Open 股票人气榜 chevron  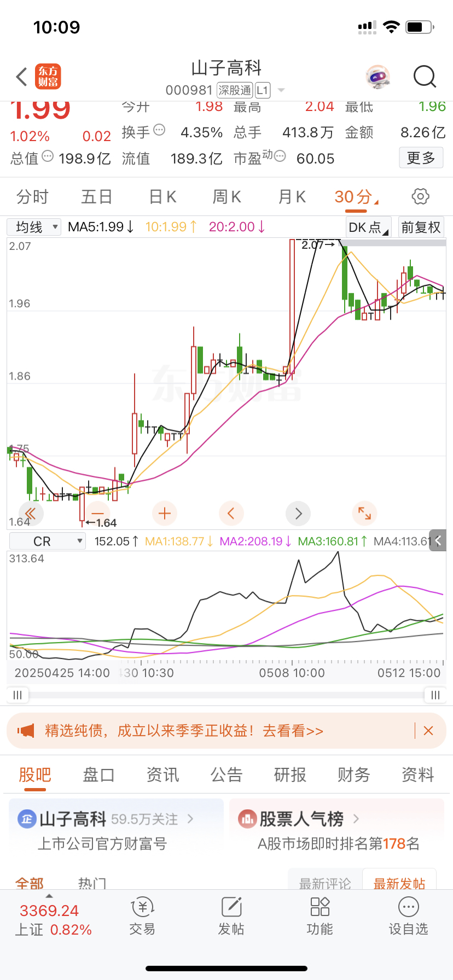point(356,819)
